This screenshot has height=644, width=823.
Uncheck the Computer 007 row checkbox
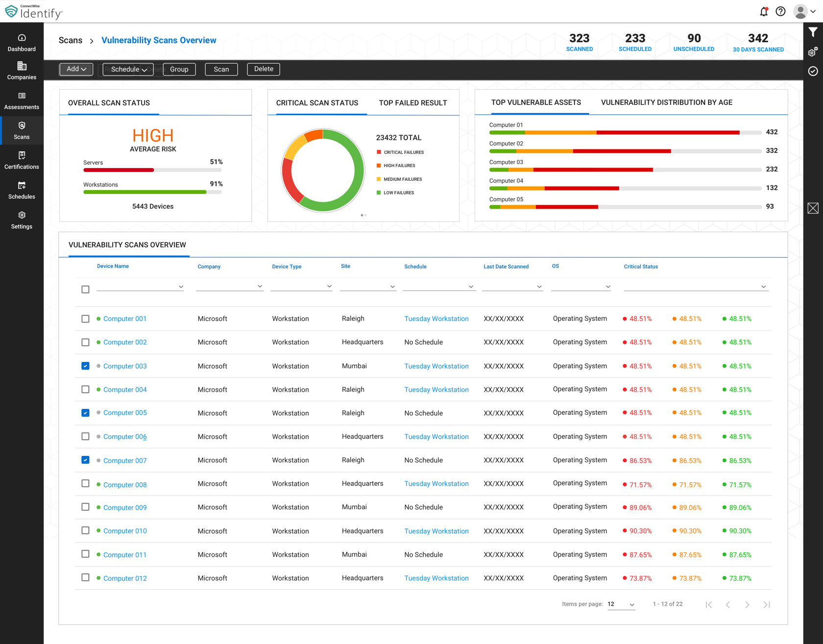pos(85,460)
